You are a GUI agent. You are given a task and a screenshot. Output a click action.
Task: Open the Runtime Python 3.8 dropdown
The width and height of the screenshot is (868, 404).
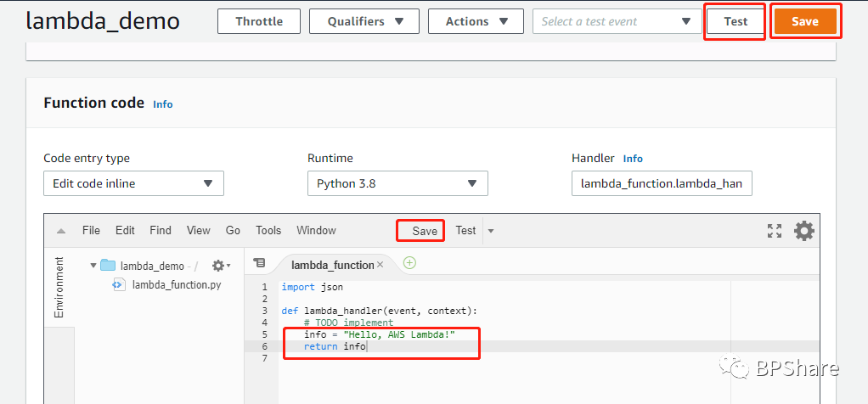[397, 183]
